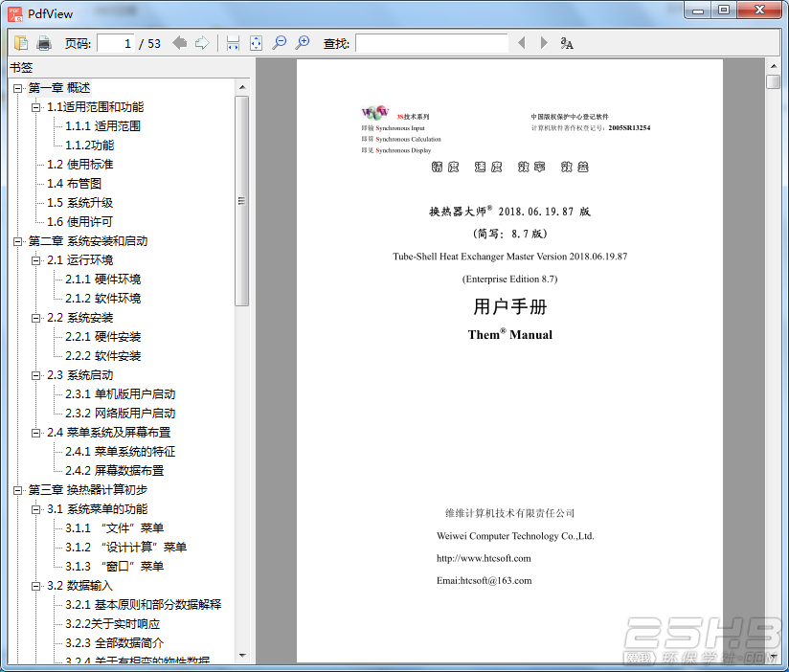Collapse the 3.1 系统菜单的功能 node
The image size is (789, 672).
(x=35, y=509)
